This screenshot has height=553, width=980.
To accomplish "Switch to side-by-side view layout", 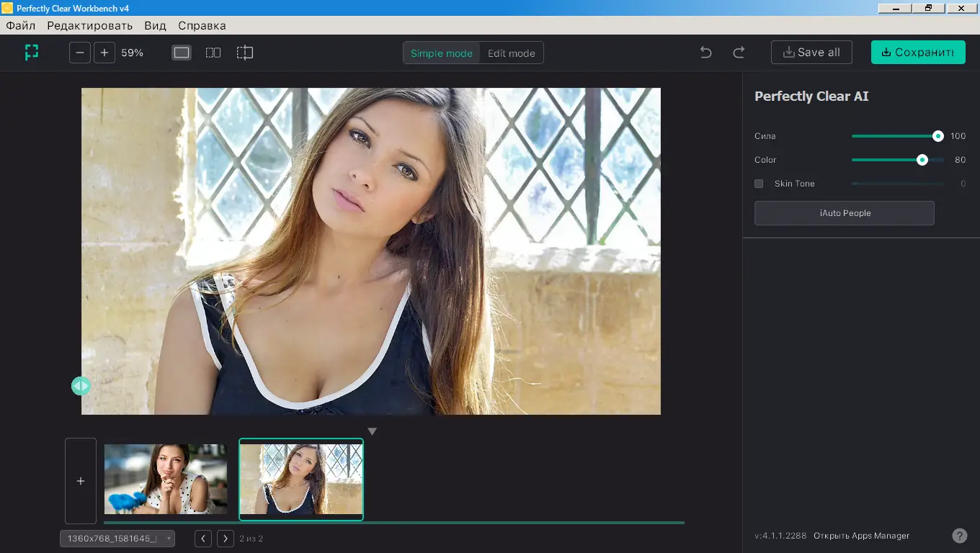I will 213,53.
